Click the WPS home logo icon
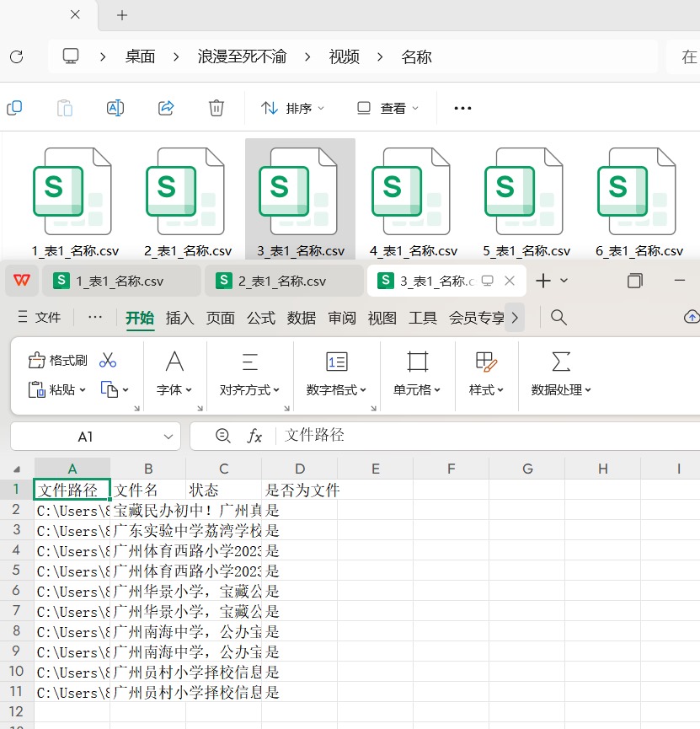 [x=22, y=281]
